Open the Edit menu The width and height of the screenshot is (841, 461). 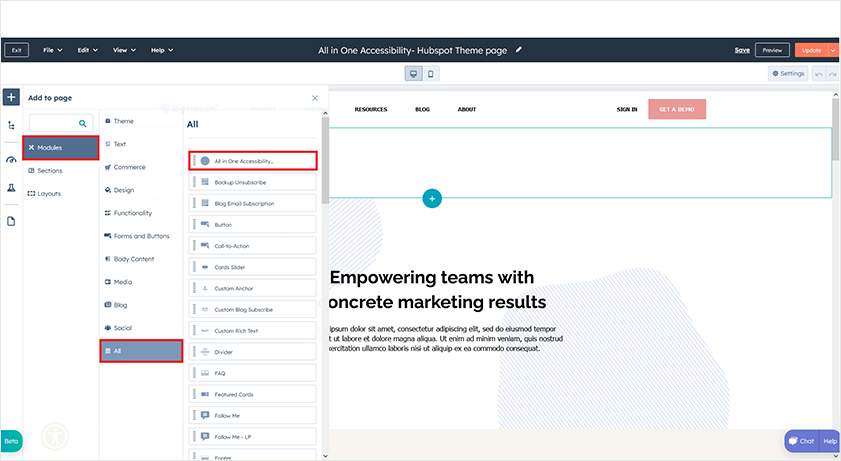(87, 50)
